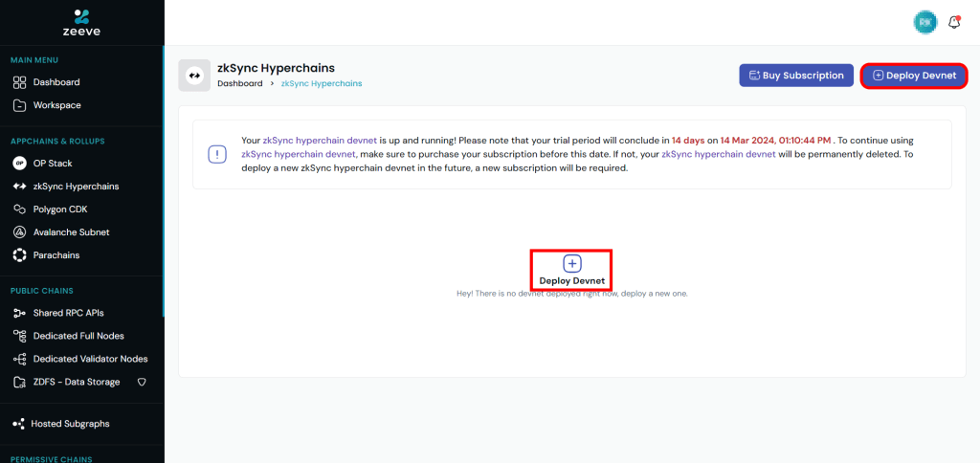Click Deploy Devnet label in empty state
Image resolution: width=980 pixels, height=463 pixels.
point(572,281)
